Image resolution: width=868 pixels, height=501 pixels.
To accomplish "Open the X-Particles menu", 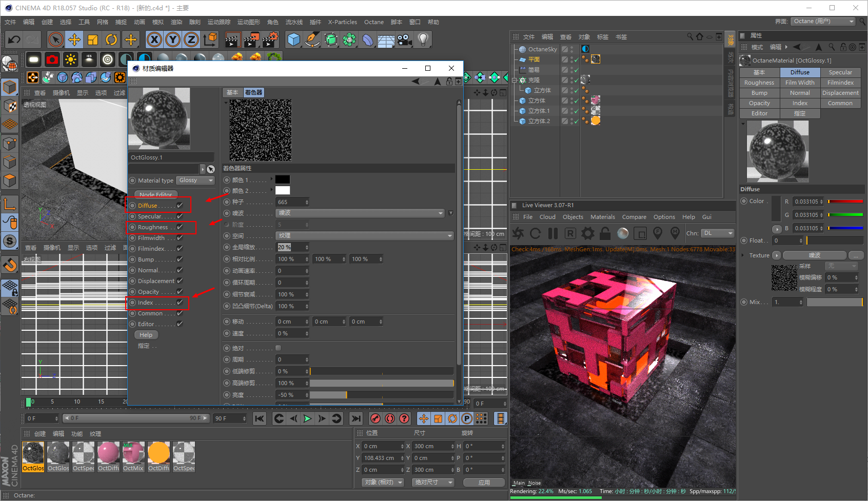I will point(342,22).
